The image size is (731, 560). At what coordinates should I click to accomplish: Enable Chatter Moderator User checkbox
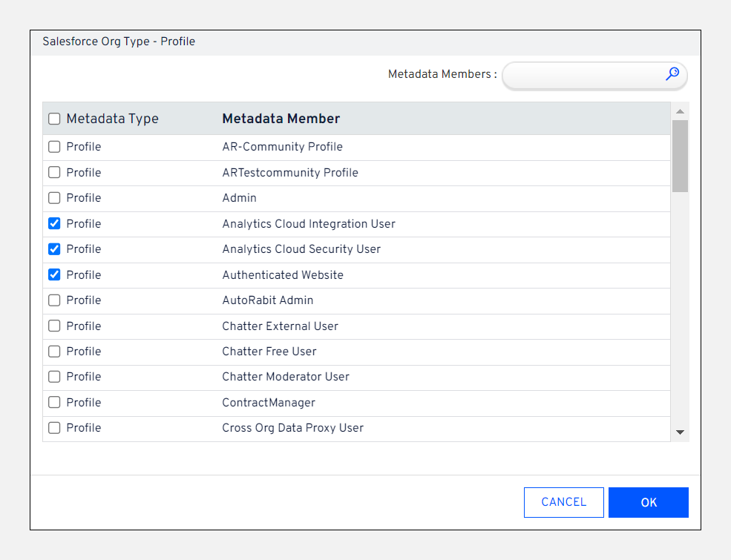click(54, 377)
